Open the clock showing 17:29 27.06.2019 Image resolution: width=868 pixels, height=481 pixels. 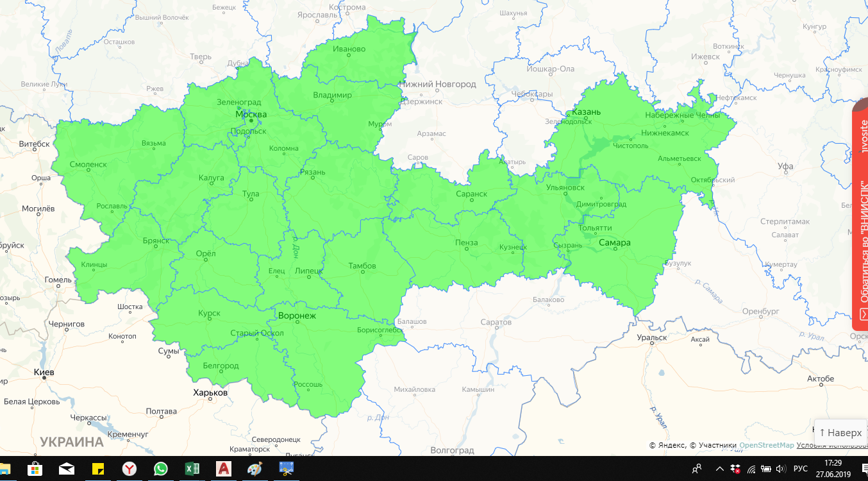(833, 469)
